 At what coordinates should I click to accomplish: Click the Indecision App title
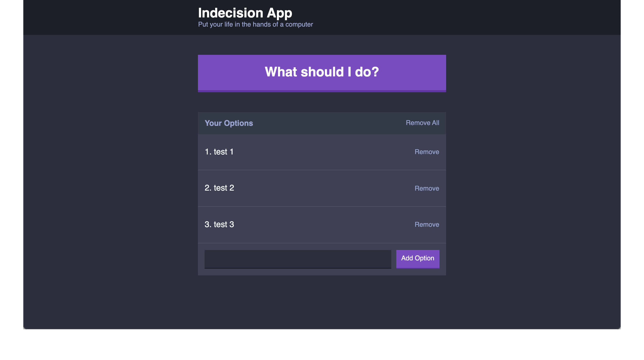[245, 13]
